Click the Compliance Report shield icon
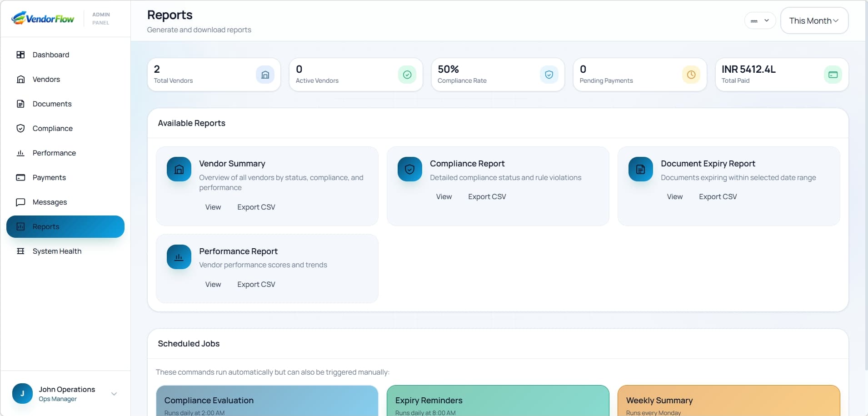 409,169
